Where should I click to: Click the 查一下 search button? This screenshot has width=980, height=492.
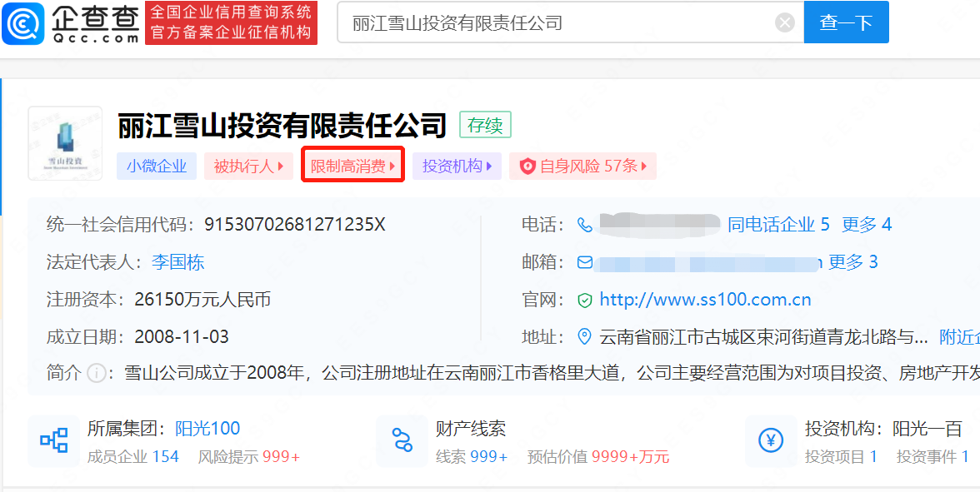(x=846, y=22)
